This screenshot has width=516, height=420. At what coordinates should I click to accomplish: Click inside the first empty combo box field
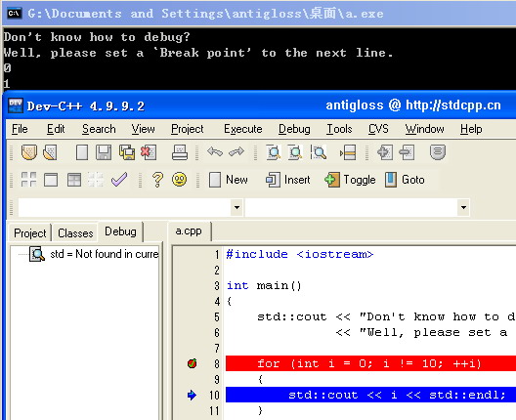124,207
